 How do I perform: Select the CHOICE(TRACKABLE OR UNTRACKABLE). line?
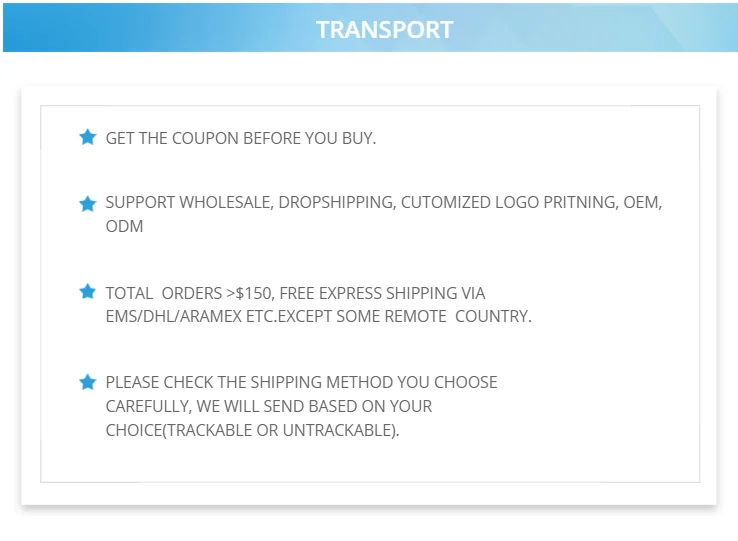point(252,430)
